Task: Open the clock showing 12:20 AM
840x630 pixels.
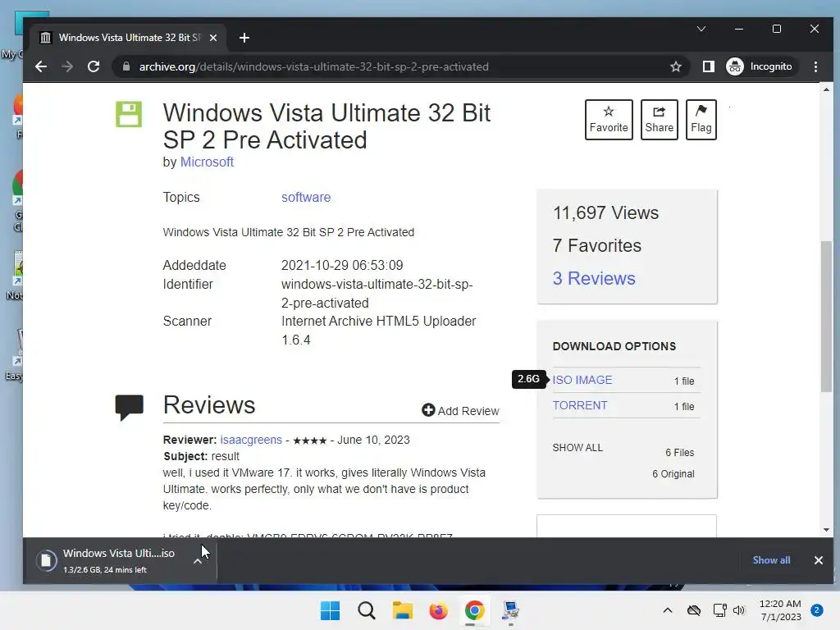Action: [x=780, y=610]
